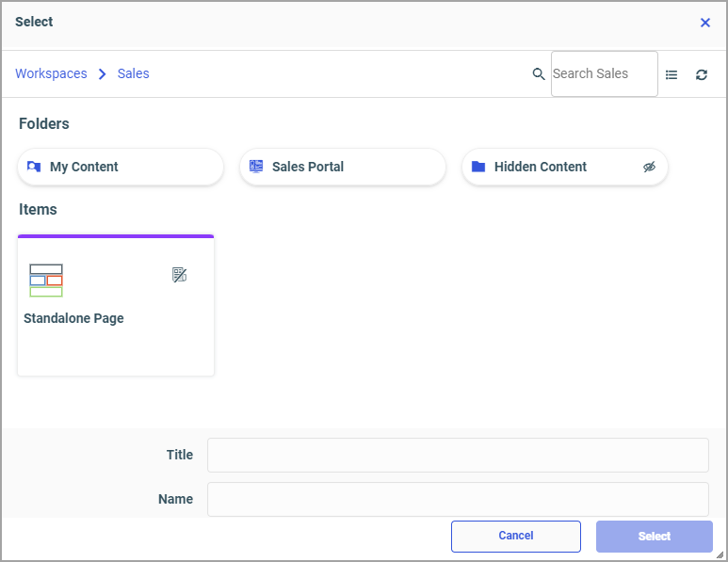Click the Standalone Page layout icon
This screenshot has height=562, width=728.
46,281
